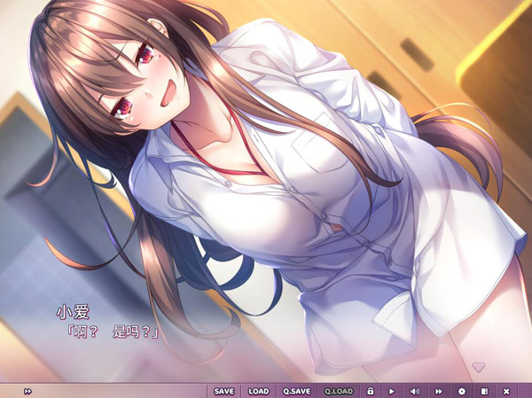Click the fast-forward icon at bottom left
Viewport: 532px width, 398px height.
[x=27, y=391]
